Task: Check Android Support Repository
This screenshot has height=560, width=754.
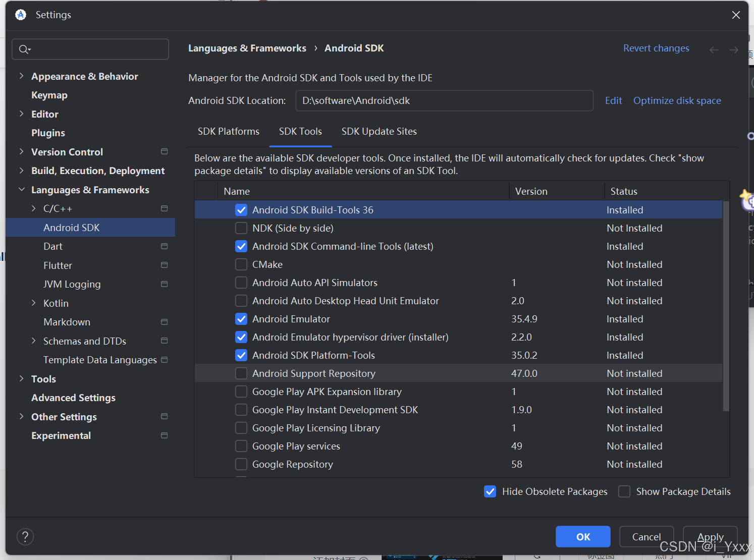Action: pos(241,373)
